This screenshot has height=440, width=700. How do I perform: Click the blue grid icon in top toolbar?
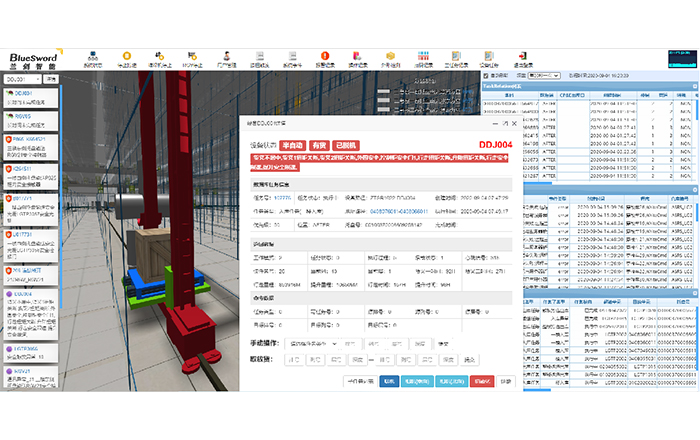[x=423, y=57]
